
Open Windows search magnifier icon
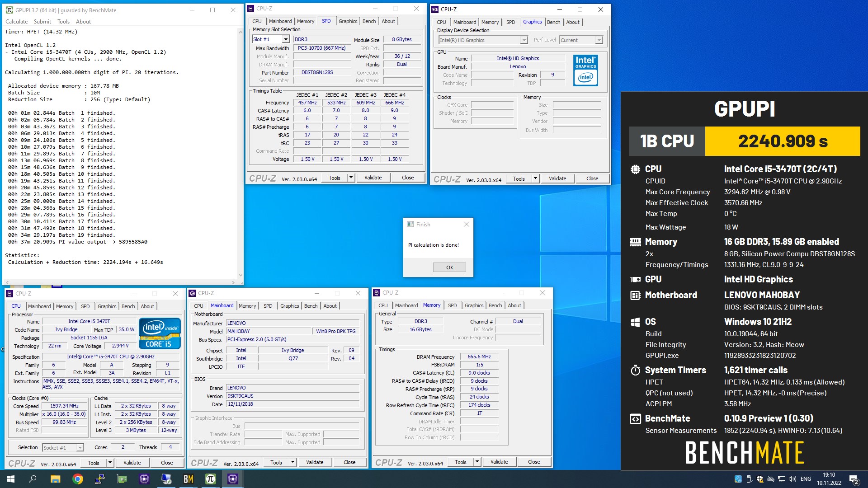(33, 479)
